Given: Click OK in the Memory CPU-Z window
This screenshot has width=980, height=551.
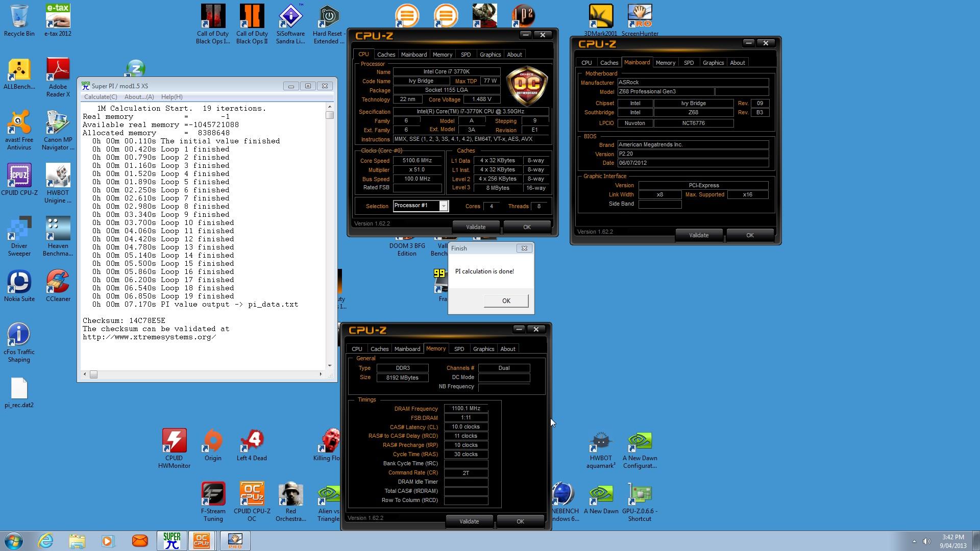Looking at the screenshot, I should click(x=520, y=521).
